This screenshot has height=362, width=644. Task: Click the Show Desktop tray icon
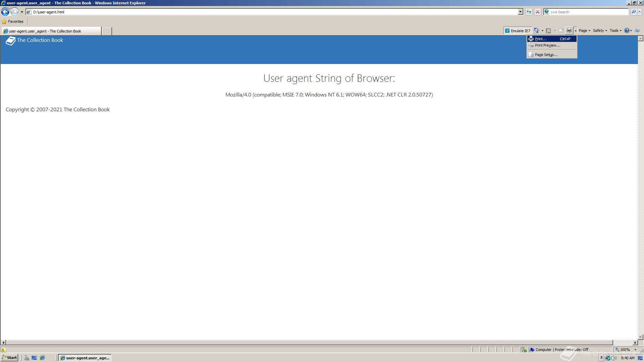click(640, 358)
